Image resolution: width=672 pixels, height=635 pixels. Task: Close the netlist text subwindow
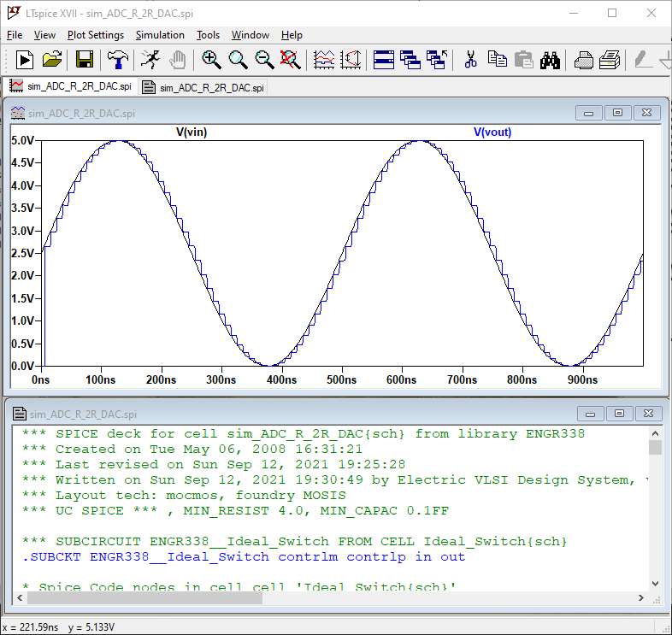[x=648, y=414]
